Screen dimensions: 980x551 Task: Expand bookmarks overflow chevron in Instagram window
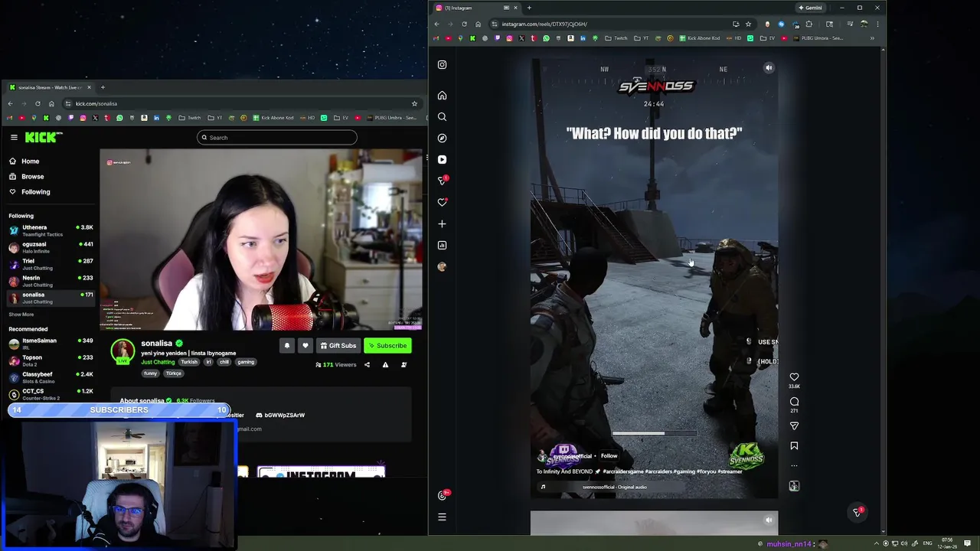coord(872,38)
